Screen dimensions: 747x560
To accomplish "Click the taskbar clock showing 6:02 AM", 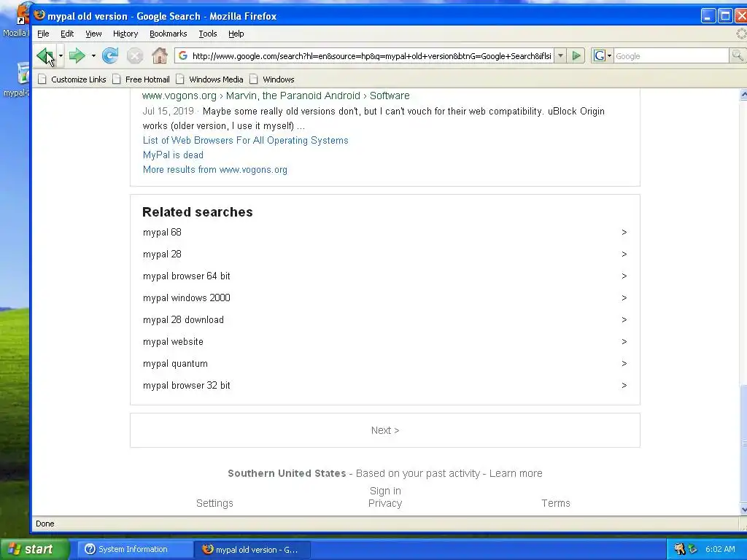I will (x=720, y=549).
